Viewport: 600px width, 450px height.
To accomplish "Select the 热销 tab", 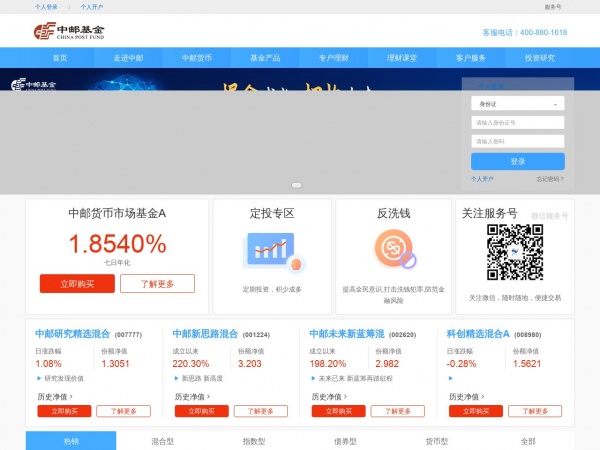I will (x=71, y=441).
